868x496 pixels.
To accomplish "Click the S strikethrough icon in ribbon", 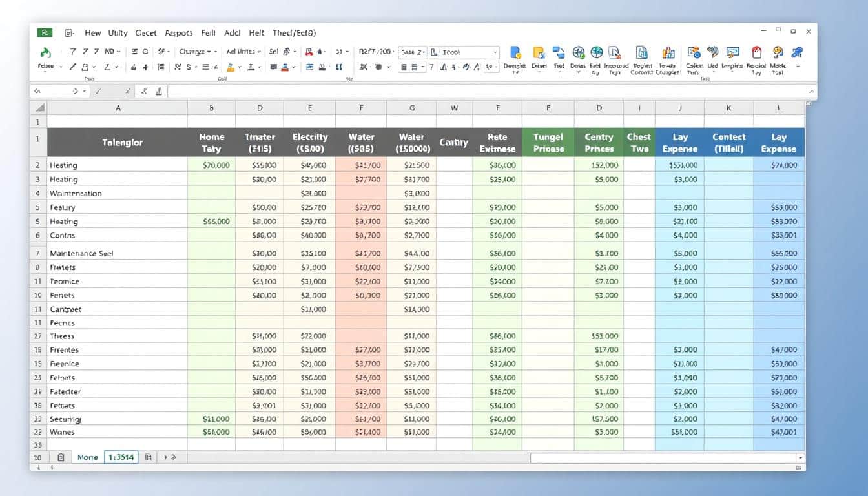I will point(189,67).
